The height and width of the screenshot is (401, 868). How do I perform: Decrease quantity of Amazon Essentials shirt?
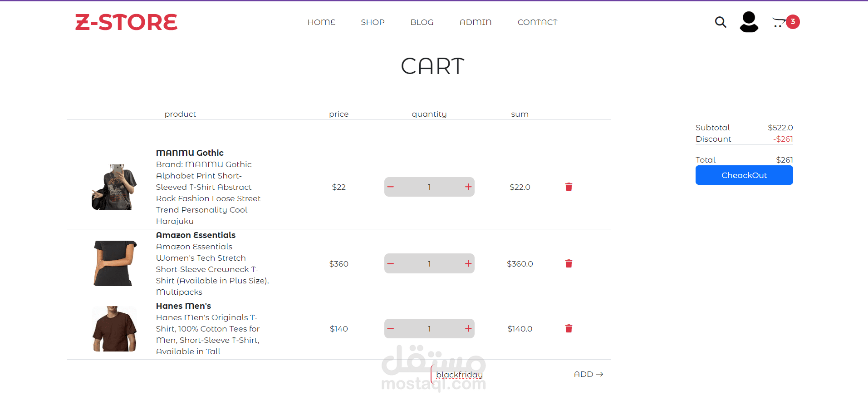[x=391, y=263]
